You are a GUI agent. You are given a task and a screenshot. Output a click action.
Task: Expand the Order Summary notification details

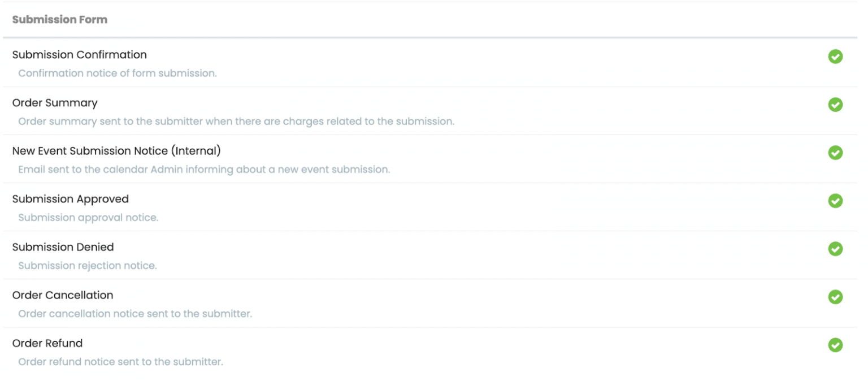(x=55, y=102)
